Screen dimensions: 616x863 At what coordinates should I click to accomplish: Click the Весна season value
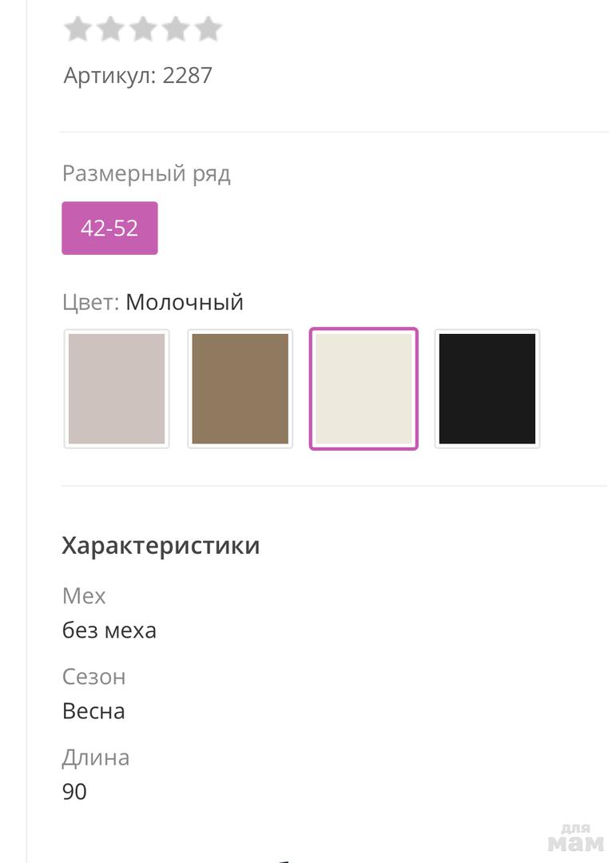click(x=93, y=711)
